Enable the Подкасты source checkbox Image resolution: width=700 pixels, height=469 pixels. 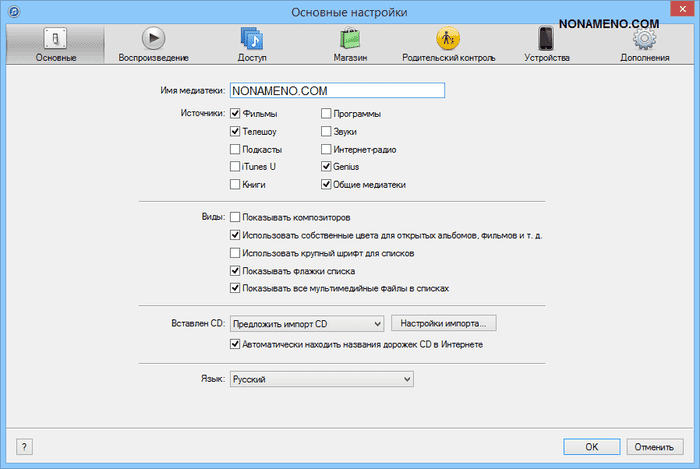pos(236,149)
